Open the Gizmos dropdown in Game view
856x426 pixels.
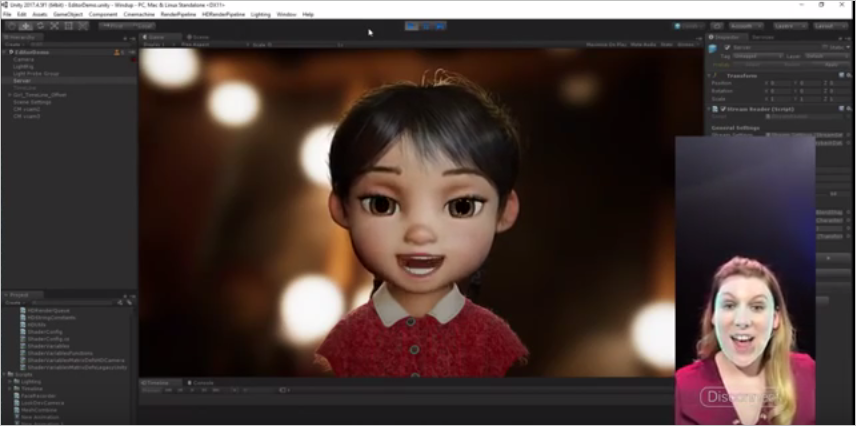click(x=686, y=45)
